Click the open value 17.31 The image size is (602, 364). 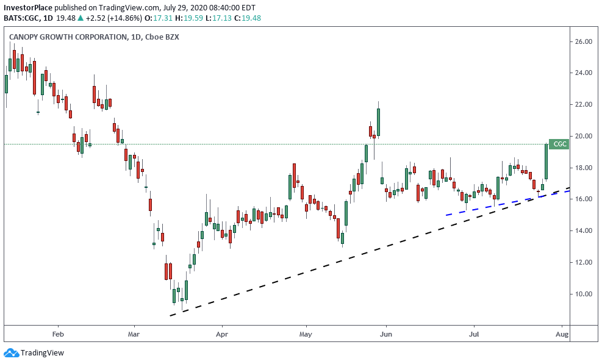click(x=163, y=18)
